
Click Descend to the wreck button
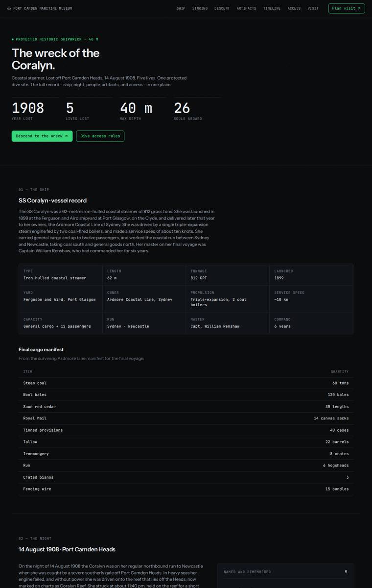(42, 136)
